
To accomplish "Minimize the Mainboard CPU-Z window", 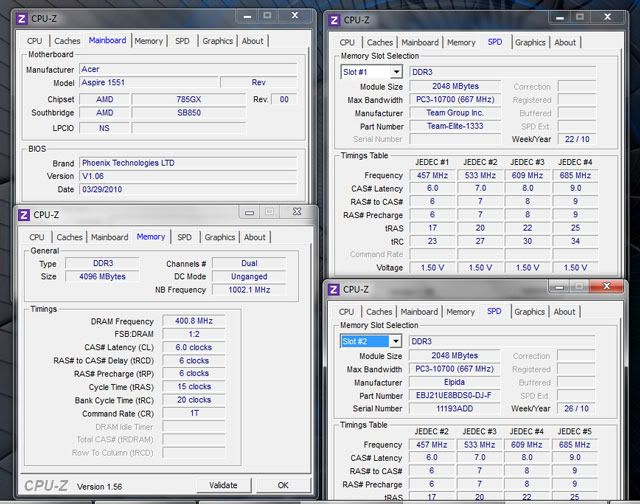I will [247, 16].
